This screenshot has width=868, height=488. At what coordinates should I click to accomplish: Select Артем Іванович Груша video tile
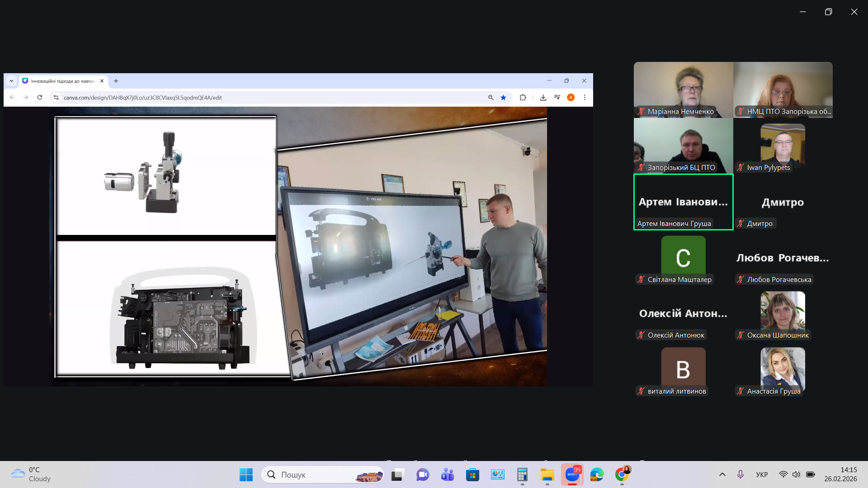click(684, 202)
